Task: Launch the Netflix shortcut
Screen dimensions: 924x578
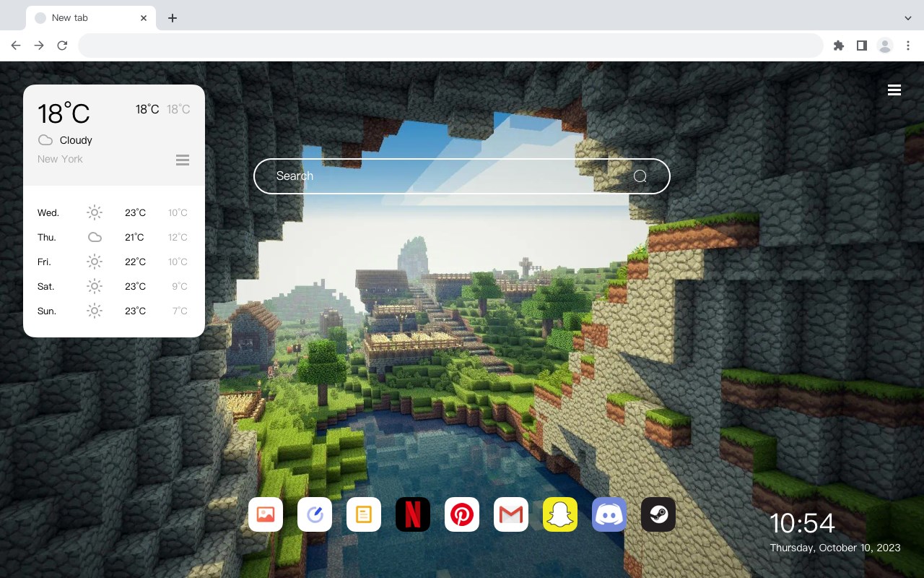Action: 413,514
